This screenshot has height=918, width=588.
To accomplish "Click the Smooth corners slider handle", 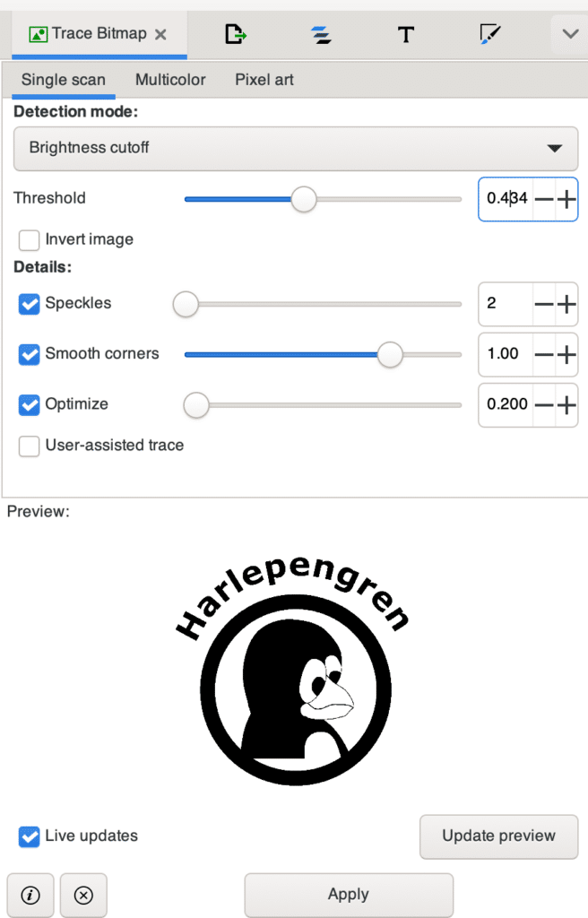I will pos(390,354).
